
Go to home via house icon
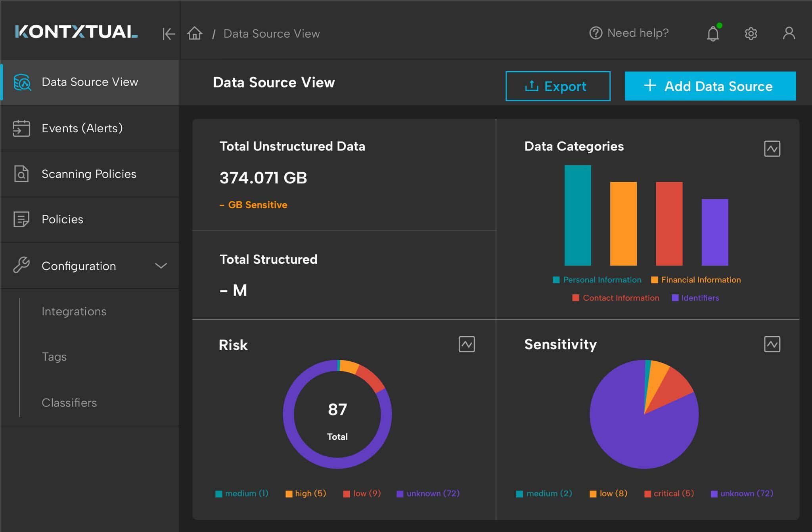[195, 33]
